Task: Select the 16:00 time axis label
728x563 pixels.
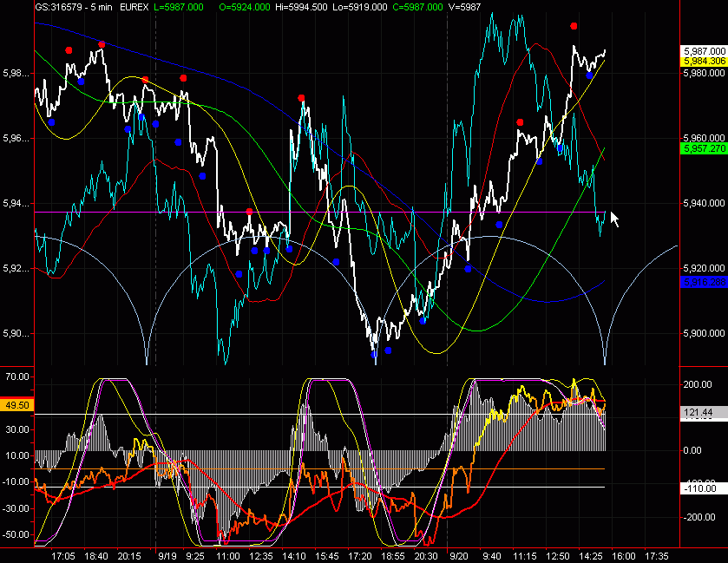Action: coord(624,556)
